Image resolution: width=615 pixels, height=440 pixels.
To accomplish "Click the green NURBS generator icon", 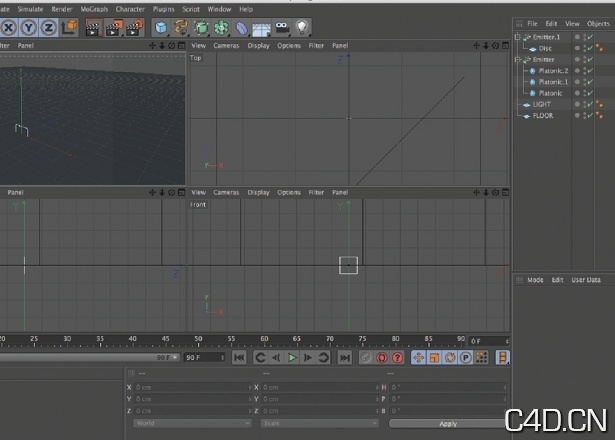I will coord(201,28).
